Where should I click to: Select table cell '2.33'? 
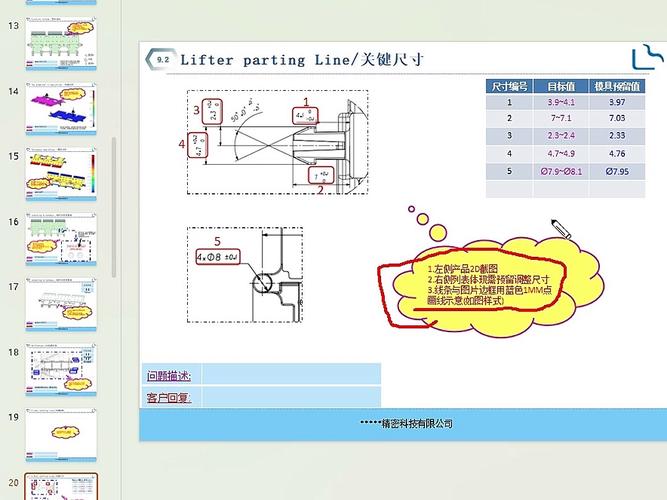click(x=617, y=136)
